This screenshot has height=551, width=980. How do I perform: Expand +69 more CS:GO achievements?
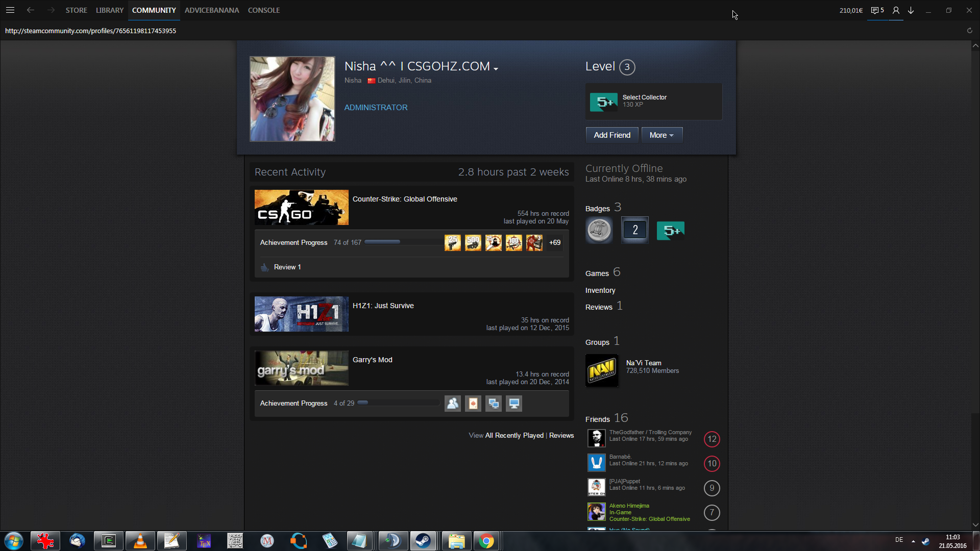coord(555,243)
